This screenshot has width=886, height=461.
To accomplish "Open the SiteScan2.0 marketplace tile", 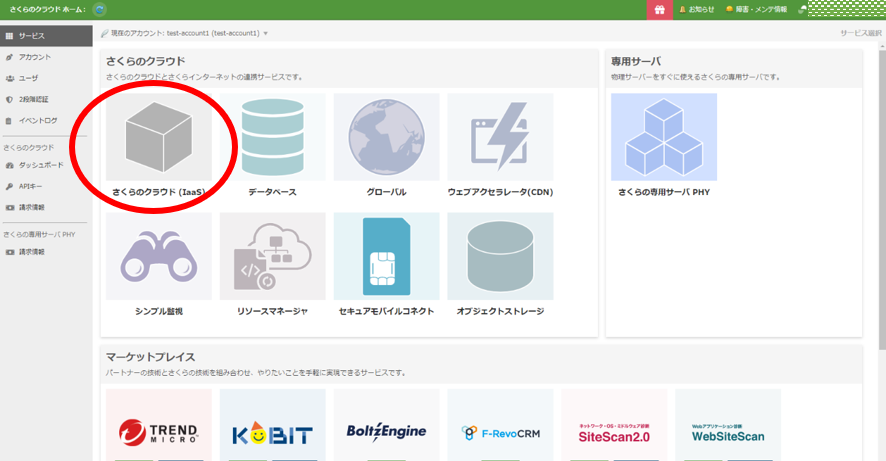I will tap(614, 425).
